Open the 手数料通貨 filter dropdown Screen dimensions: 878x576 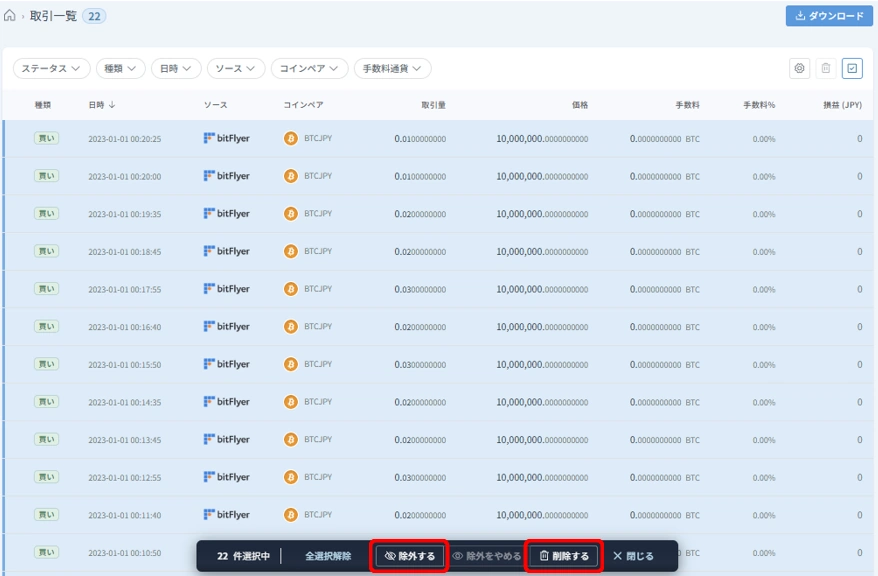click(392, 68)
